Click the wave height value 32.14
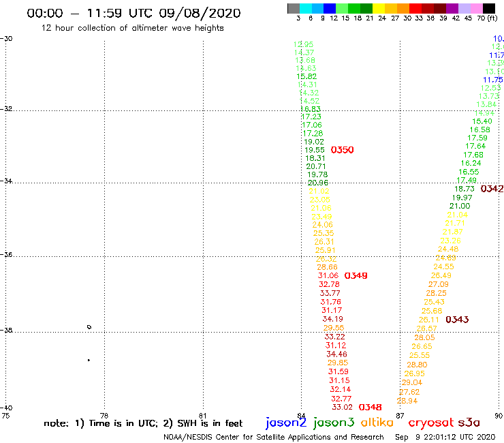This screenshot has height=443, width=504. (x=341, y=389)
